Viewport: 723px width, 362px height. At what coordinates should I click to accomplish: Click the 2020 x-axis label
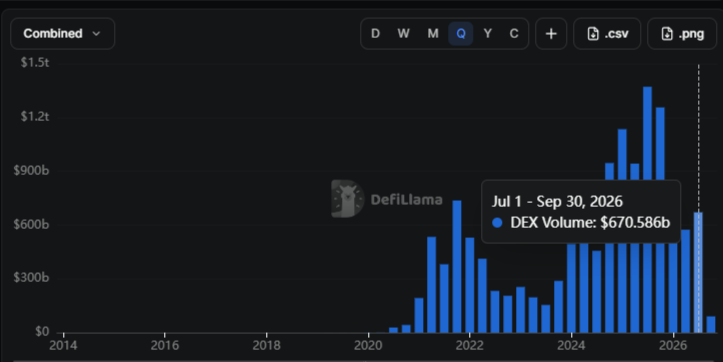368,345
